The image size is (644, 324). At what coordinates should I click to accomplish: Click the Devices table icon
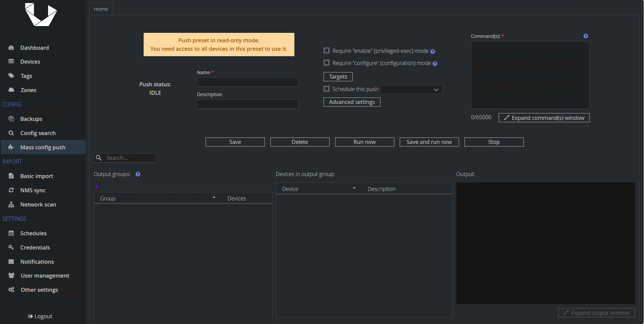tap(11, 62)
